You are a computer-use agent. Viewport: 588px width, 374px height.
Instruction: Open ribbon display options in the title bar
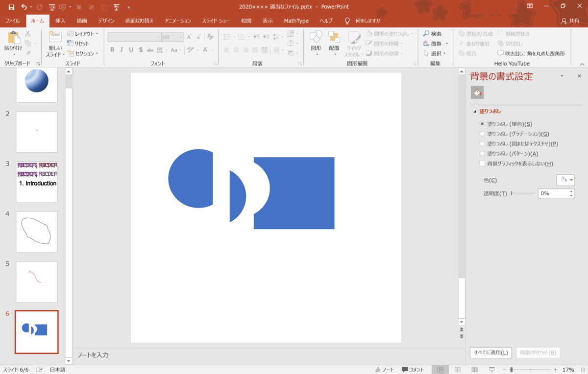[x=530, y=6]
